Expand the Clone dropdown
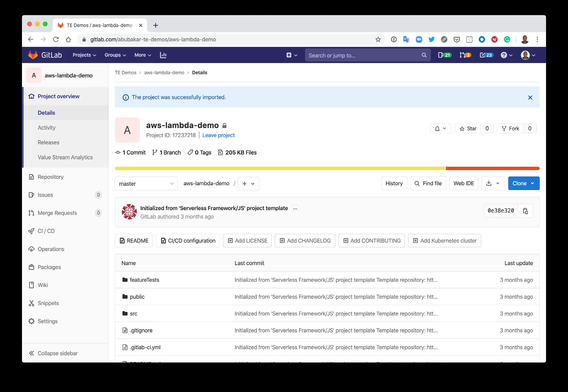The height and width of the screenshot is (392, 568). (523, 183)
